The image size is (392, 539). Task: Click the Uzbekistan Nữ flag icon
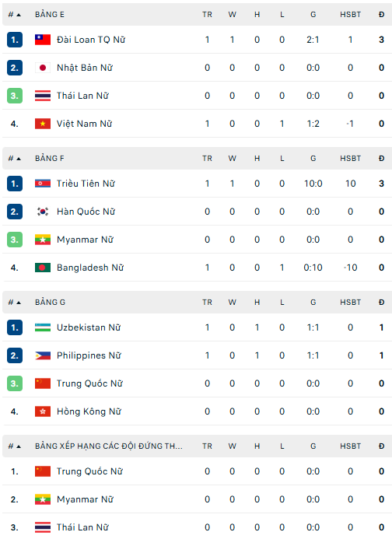pyautogui.click(x=43, y=327)
